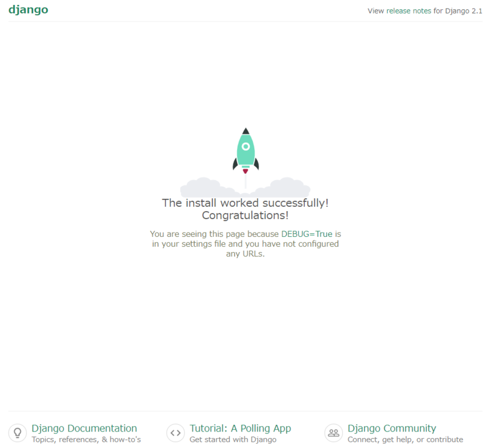Open the Django Documentation link
This screenshot has width=490, height=448.
click(85, 428)
